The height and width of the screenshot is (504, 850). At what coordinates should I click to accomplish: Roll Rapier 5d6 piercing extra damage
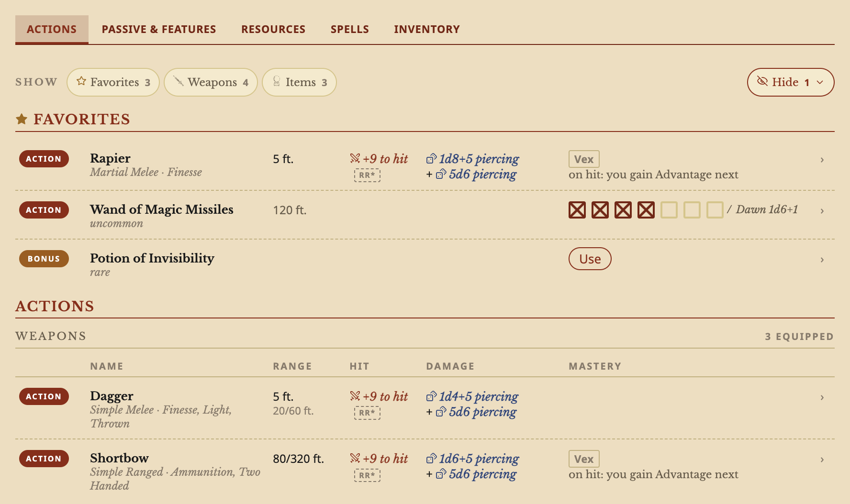coord(476,174)
